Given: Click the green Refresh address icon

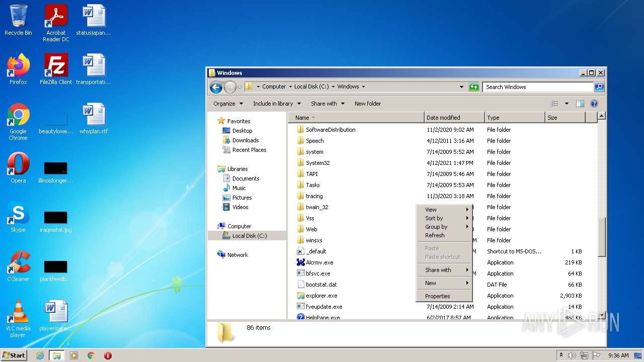Looking at the screenshot, I should pos(473,87).
